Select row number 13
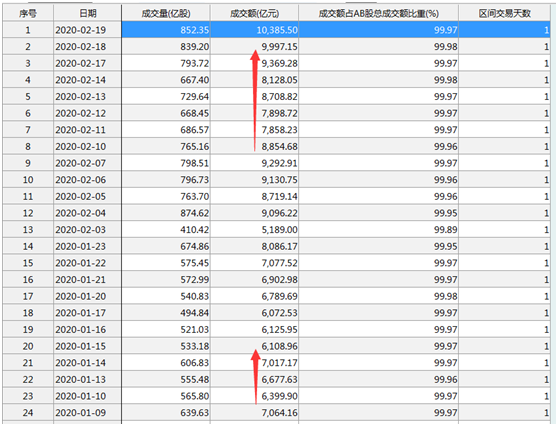This screenshot has width=558, height=426. click(28, 230)
